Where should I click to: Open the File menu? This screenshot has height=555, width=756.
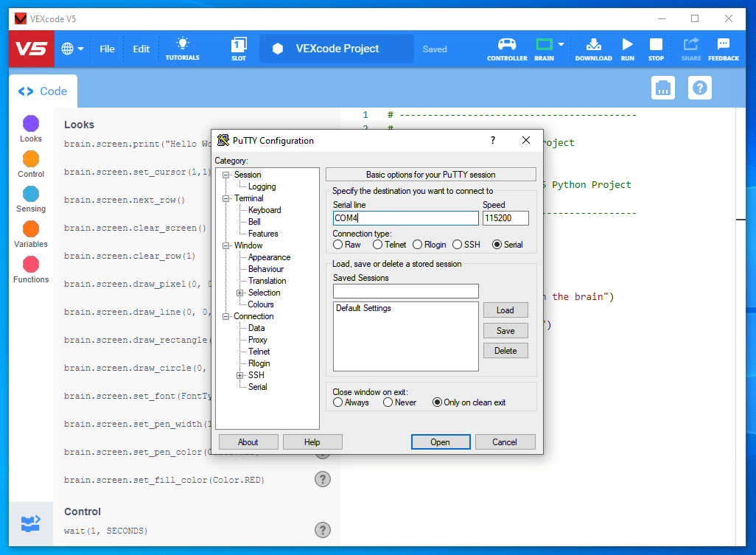[107, 49]
